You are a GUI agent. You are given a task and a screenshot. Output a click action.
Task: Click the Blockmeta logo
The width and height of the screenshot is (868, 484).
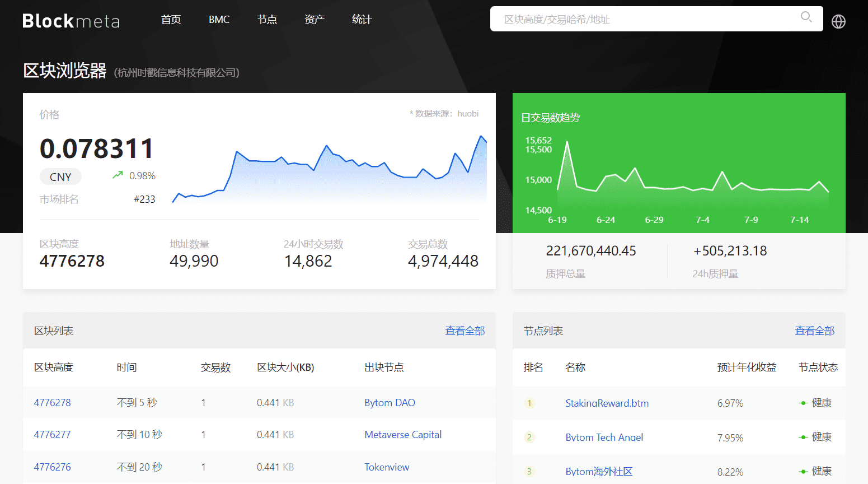tap(71, 21)
